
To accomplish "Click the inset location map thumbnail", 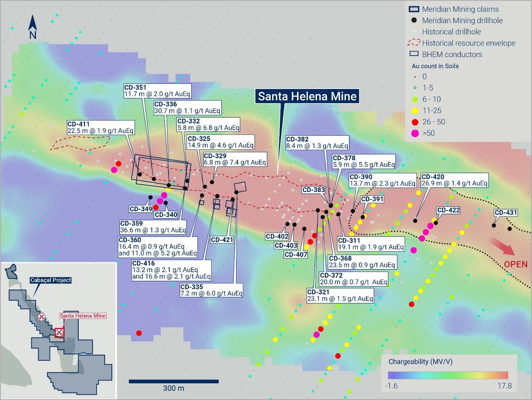I will pos(58,331).
